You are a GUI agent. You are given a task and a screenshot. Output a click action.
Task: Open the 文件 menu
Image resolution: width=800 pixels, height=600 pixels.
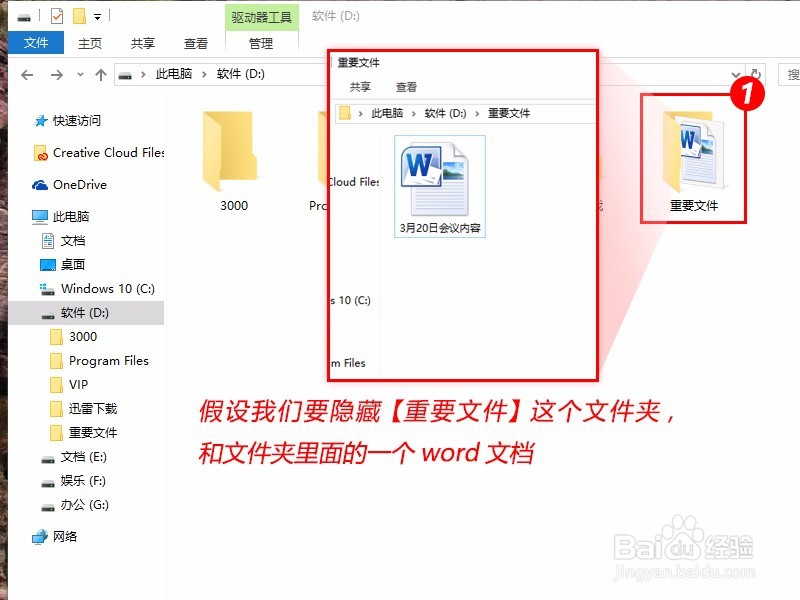(x=36, y=42)
